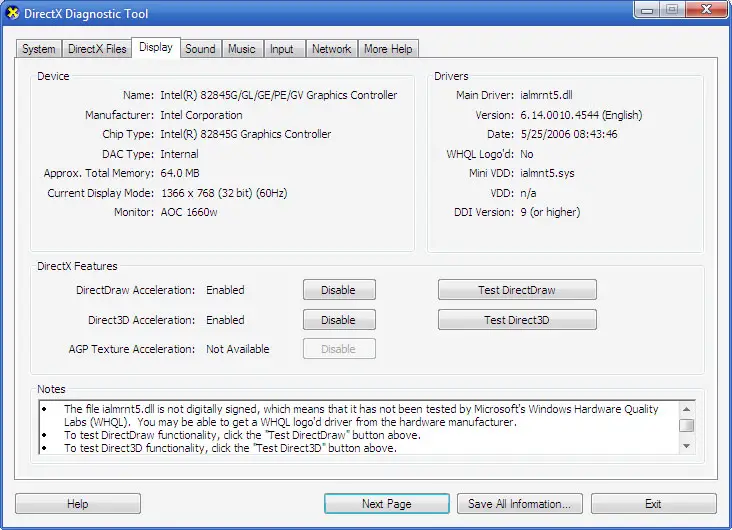This screenshot has height=530, width=732.
Task: Run the Test Direct3D button
Action: click(x=517, y=320)
